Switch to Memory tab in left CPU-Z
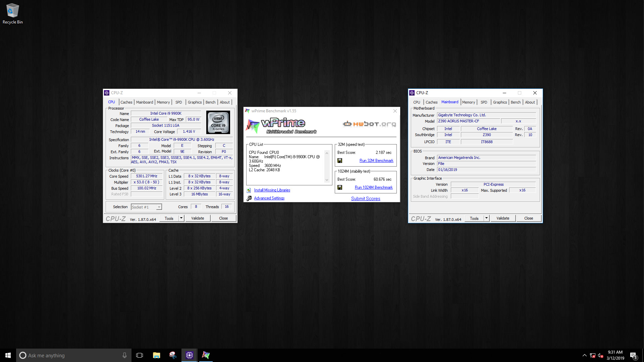Screen dimensions: 644x362 [163, 102]
